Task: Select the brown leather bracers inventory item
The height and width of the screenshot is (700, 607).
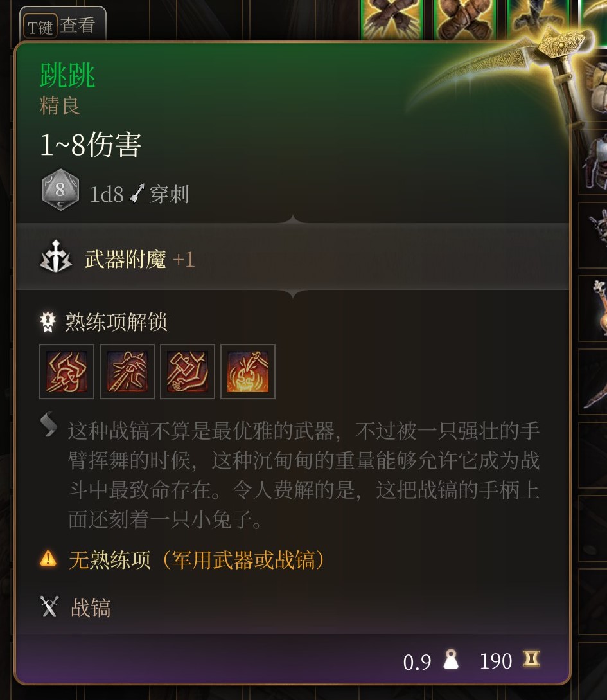Action: point(465,20)
